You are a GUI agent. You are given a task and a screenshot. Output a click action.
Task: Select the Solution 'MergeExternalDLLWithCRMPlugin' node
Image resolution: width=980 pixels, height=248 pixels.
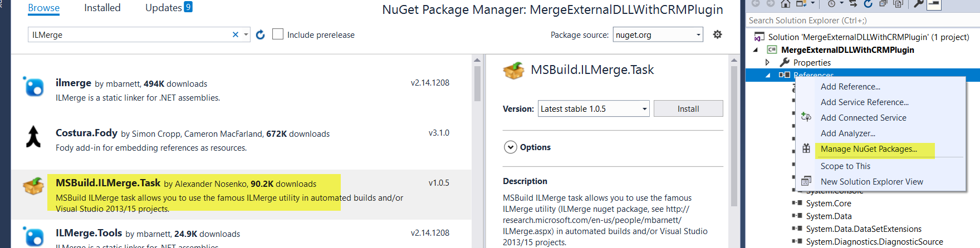[x=869, y=37]
